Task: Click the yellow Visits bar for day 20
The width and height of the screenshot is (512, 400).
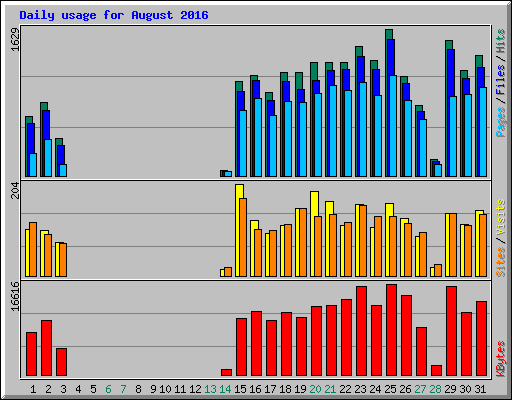Action: coord(313,234)
